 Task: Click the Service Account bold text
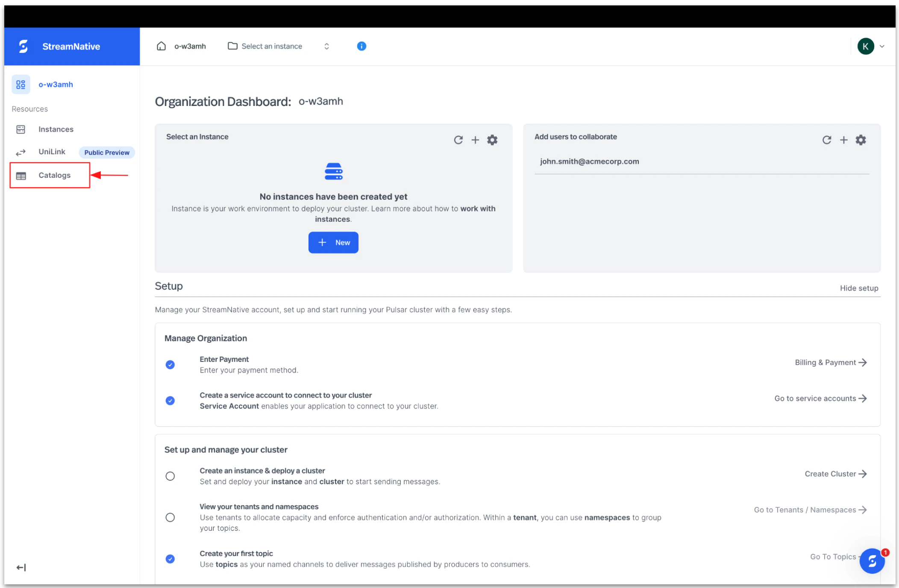coord(229,406)
